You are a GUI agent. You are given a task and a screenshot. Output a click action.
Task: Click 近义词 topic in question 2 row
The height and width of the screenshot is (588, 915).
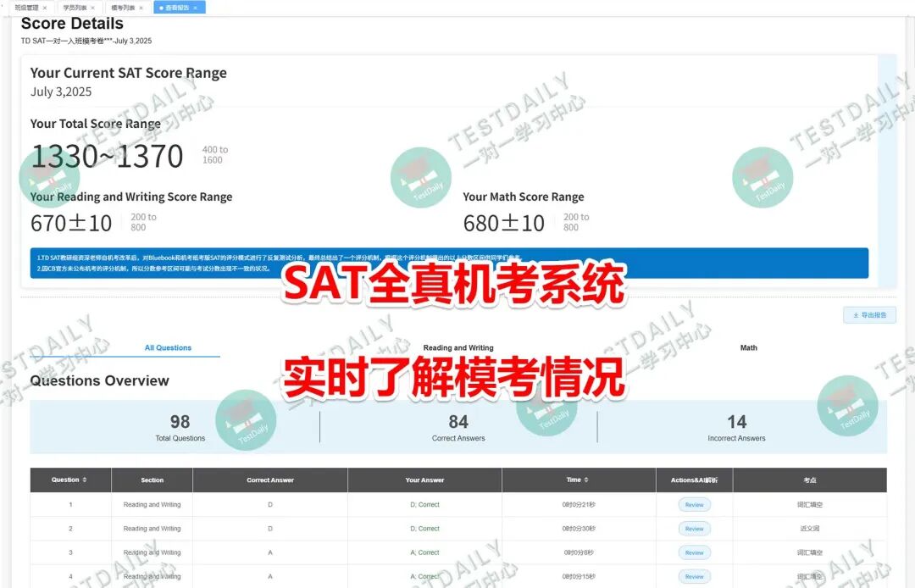(810, 529)
